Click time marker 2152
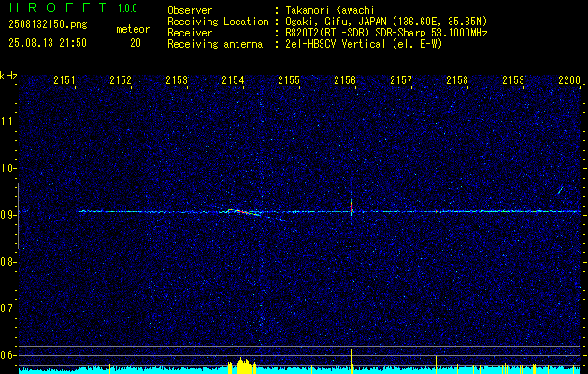Image resolution: width=588 pixels, height=374 pixels. click(121, 79)
